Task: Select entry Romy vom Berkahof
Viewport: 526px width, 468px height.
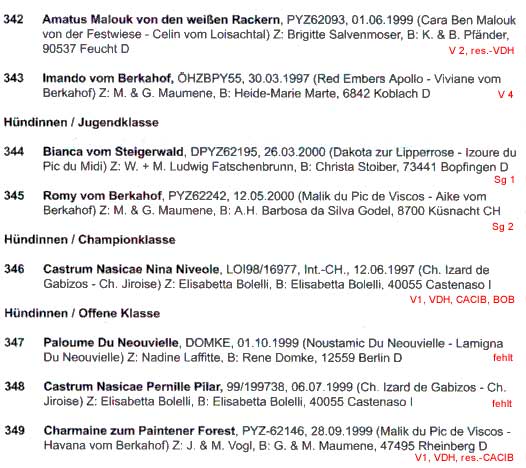Action: pyautogui.click(x=103, y=196)
